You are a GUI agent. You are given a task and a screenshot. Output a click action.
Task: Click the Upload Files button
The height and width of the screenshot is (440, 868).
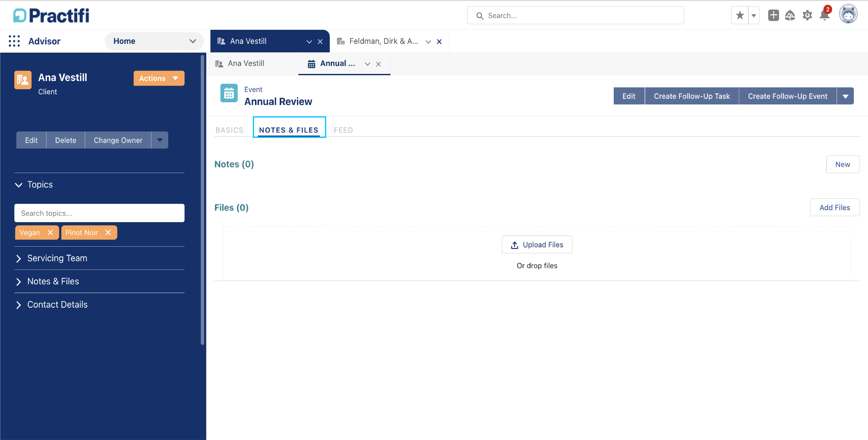[537, 245]
